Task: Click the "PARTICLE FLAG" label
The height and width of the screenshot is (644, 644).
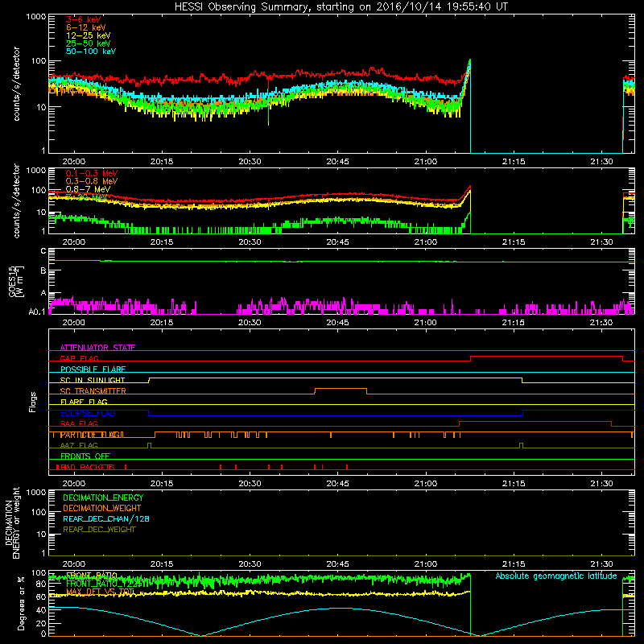Action: 91,435
